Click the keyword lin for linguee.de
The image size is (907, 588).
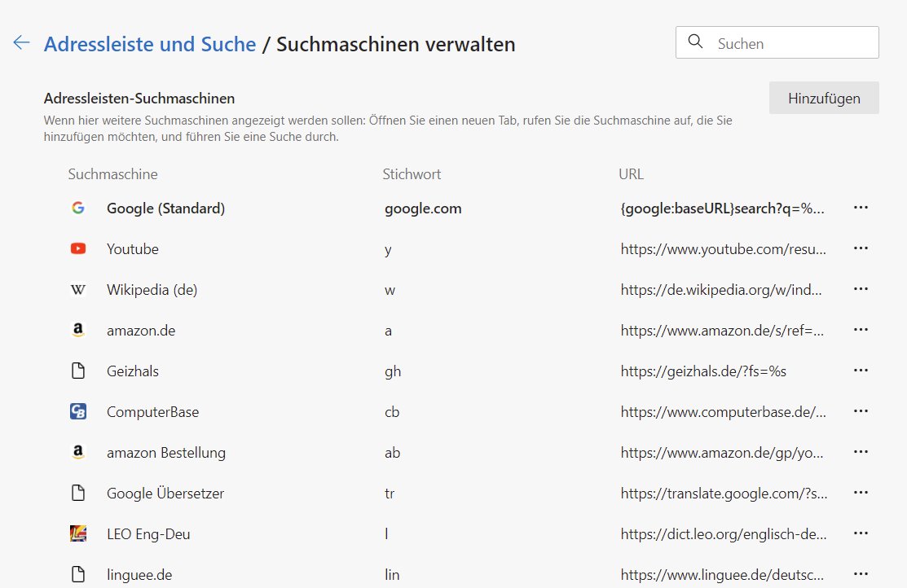pos(392,575)
